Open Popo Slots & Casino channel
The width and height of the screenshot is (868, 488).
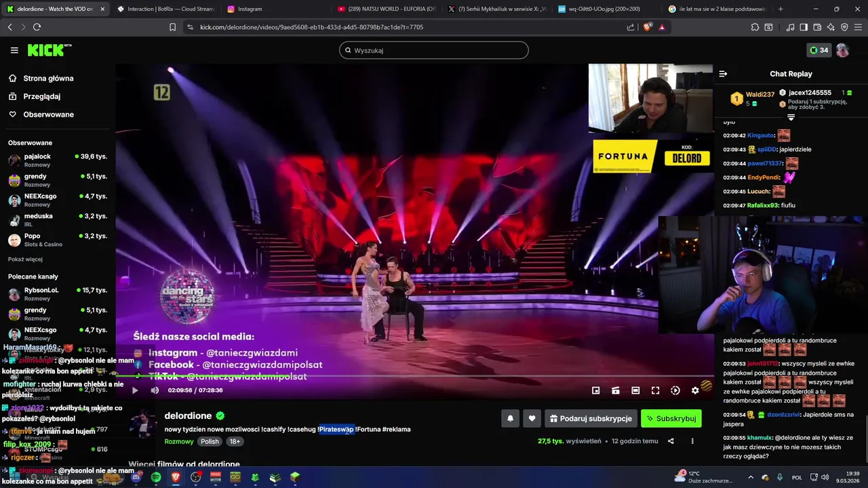[58, 239]
